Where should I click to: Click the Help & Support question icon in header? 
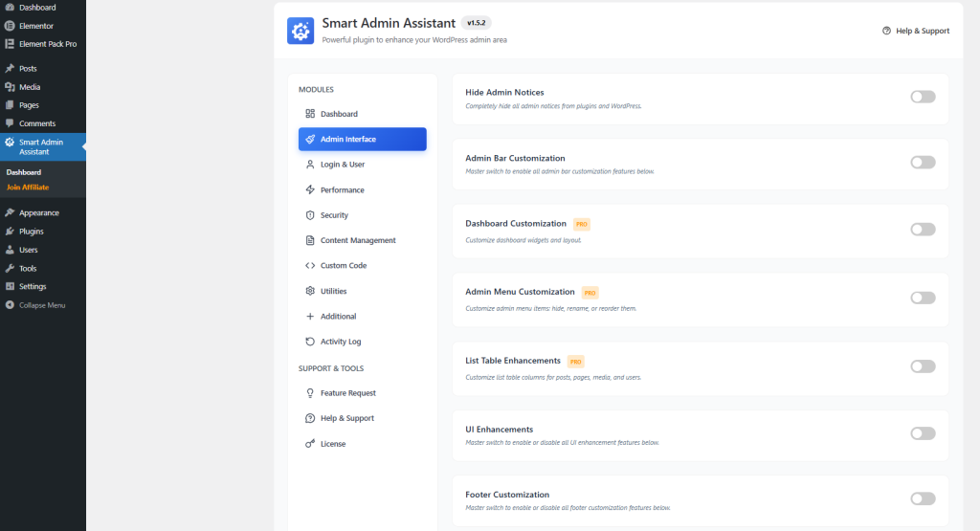click(886, 31)
